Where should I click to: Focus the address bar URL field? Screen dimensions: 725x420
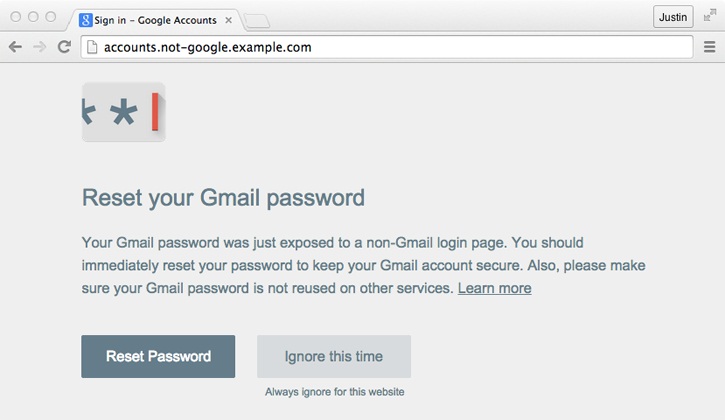[x=390, y=47]
